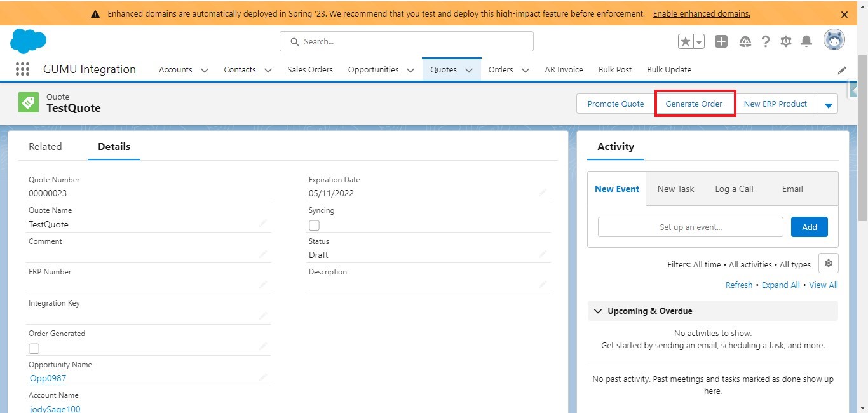This screenshot has height=413, width=868.
Task: Edit navigation bar with pencil icon
Action: (x=842, y=70)
